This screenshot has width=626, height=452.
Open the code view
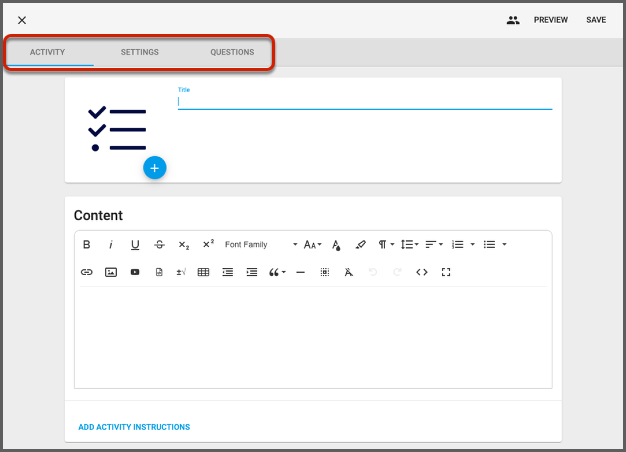pos(422,272)
